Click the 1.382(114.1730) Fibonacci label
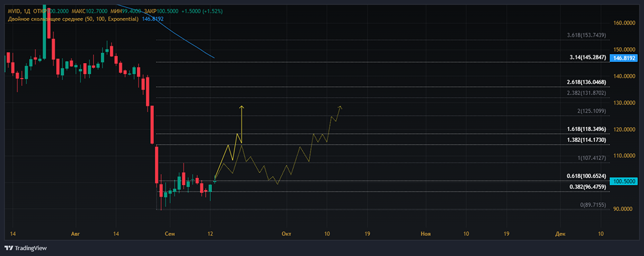 point(587,141)
